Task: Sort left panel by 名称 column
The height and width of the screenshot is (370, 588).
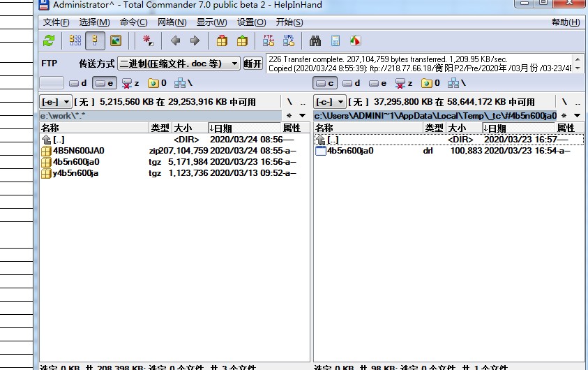Action: click(x=94, y=128)
